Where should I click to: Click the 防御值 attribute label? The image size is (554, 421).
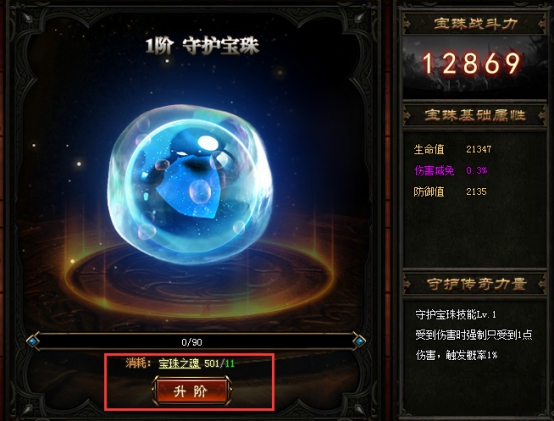pos(429,192)
